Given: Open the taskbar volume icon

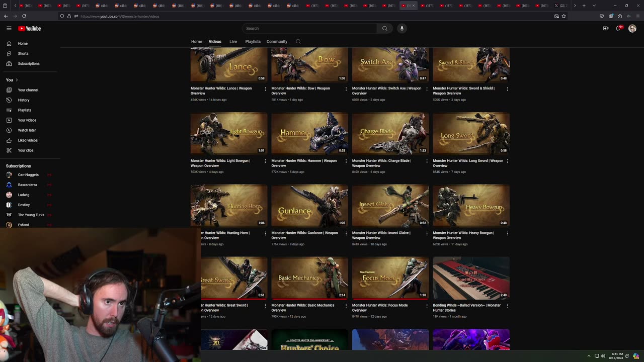Looking at the screenshot, I should [603, 356].
